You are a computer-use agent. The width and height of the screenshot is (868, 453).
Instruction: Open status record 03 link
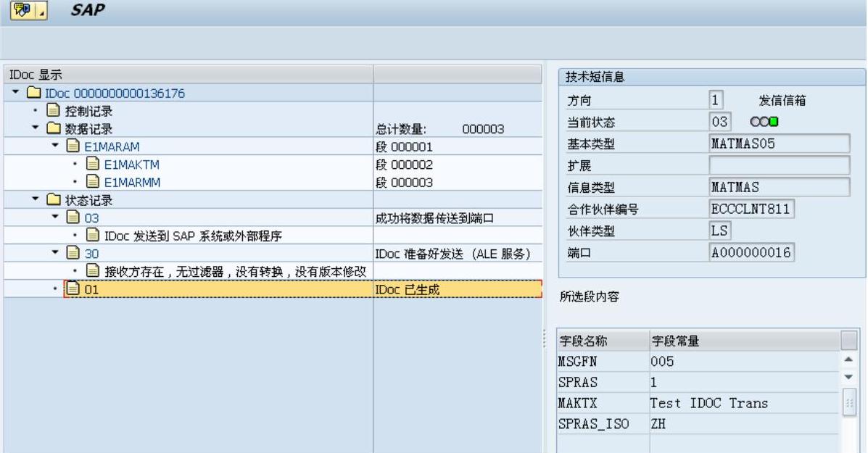pyautogui.click(x=91, y=218)
